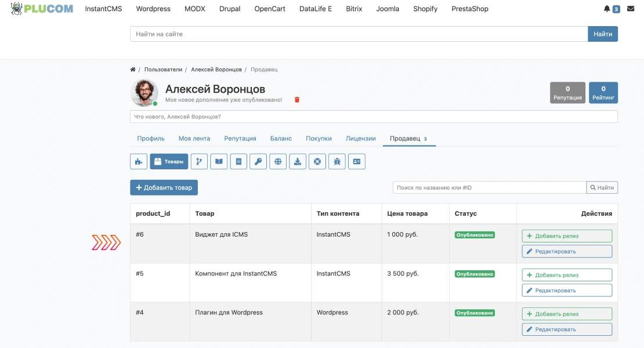Open the Wordpress top menu item
The width and height of the screenshot is (644, 348).
pyautogui.click(x=153, y=9)
